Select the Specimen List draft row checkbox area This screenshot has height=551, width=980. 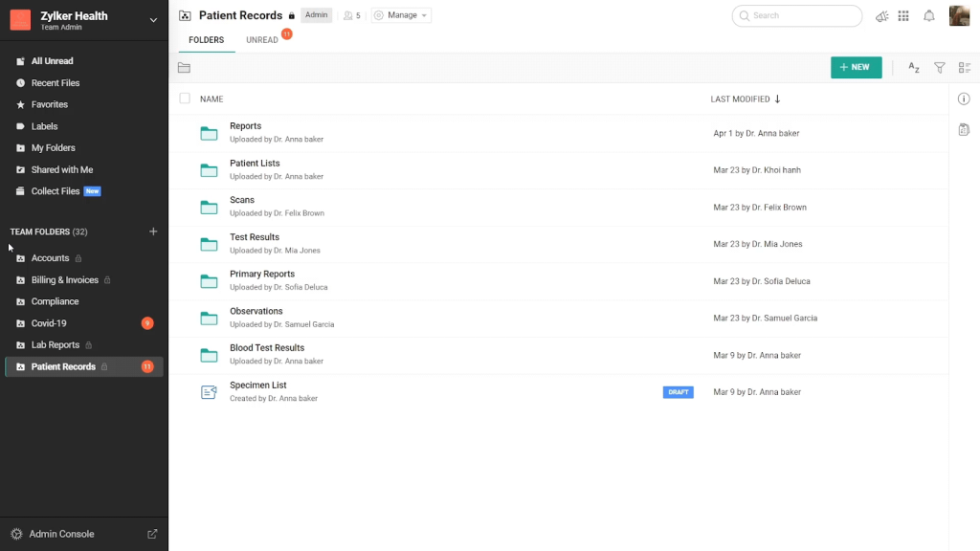(185, 391)
